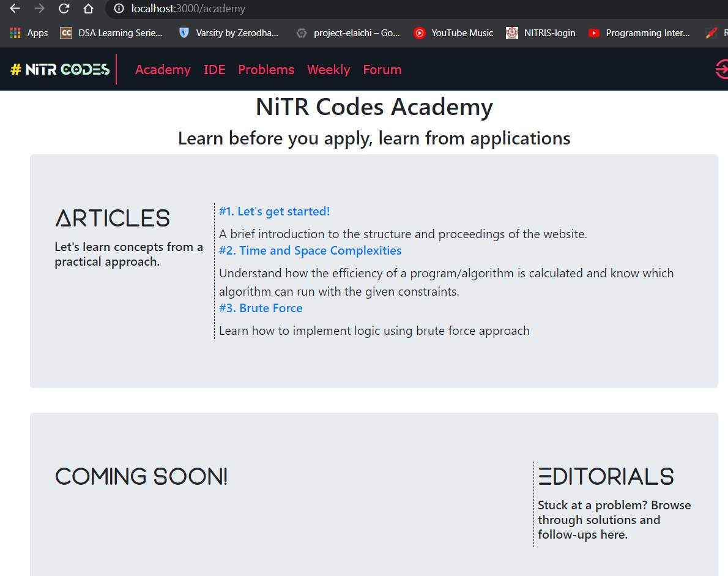The image size is (728, 576).
Task: Click 'Learn before you apply' subtitle
Action: [374, 138]
